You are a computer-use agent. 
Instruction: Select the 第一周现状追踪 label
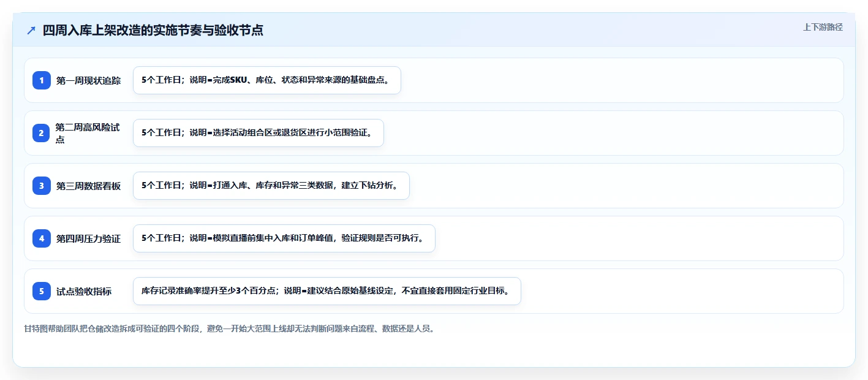click(x=88, y=80)
